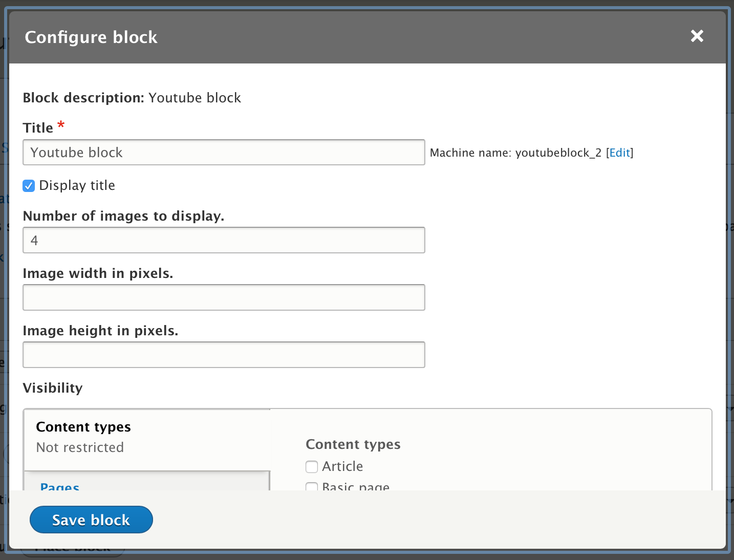734x560 pixels.
Task: Click the Image height in pixels label
Action: (x=100, y=331)
